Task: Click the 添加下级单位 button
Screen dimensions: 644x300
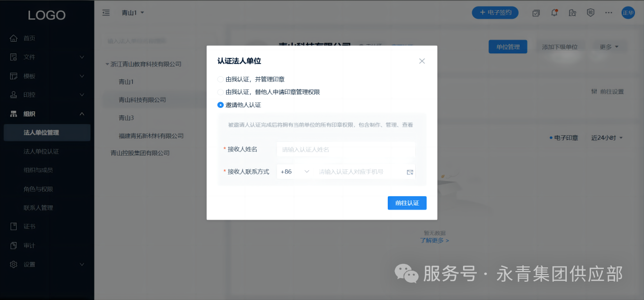Action: coord(560,47)
